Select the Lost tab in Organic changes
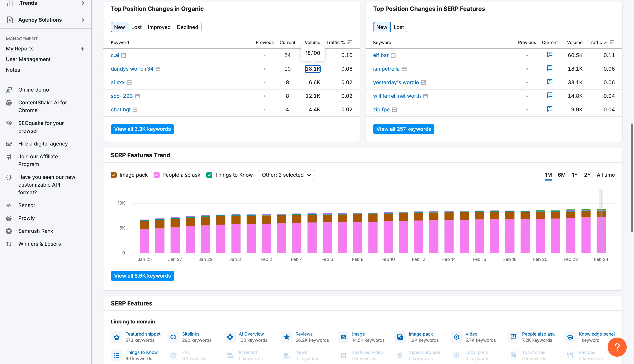This screenshot has width=634, height=364. coord(136,27)
